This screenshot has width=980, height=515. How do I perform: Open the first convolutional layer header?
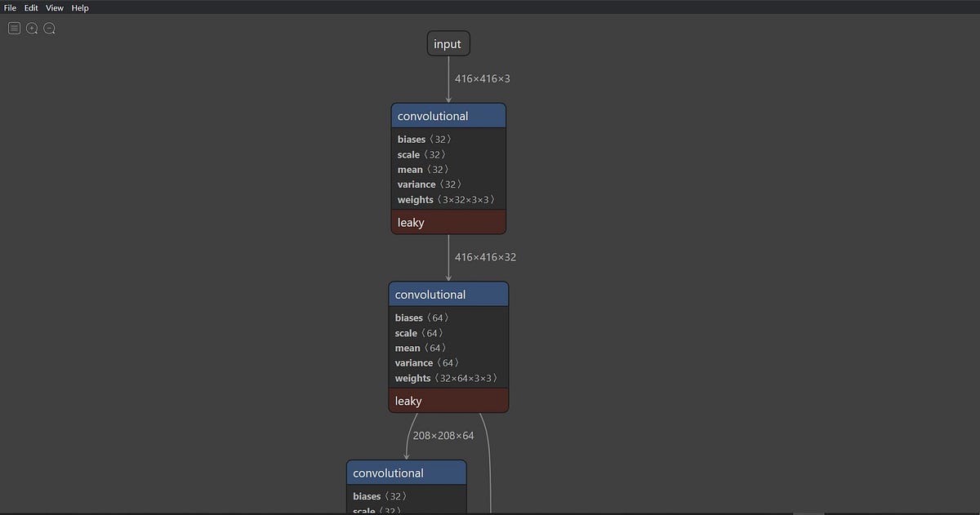pyautogui.click(x=448, y=115)
